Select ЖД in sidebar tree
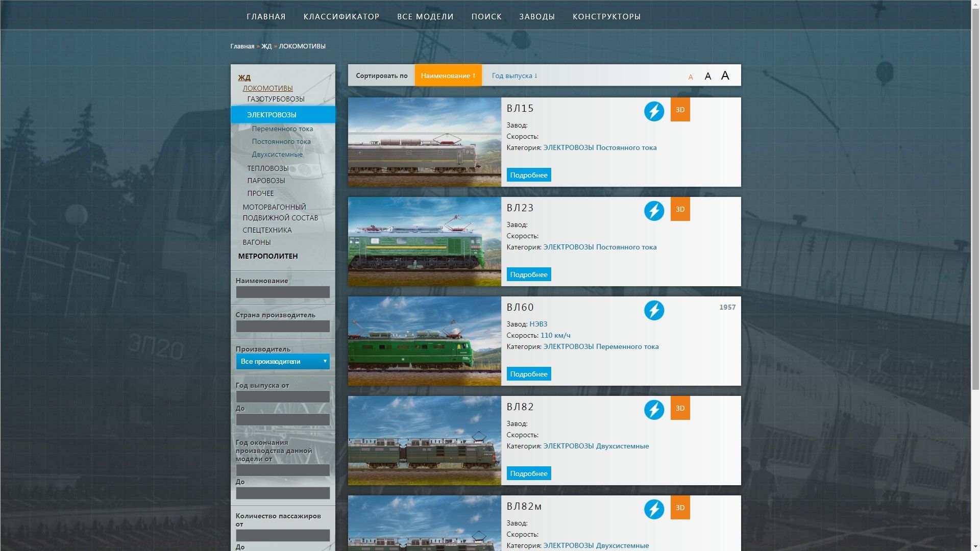The height and width of the screenshot is (551, 980). pos(244,78)
